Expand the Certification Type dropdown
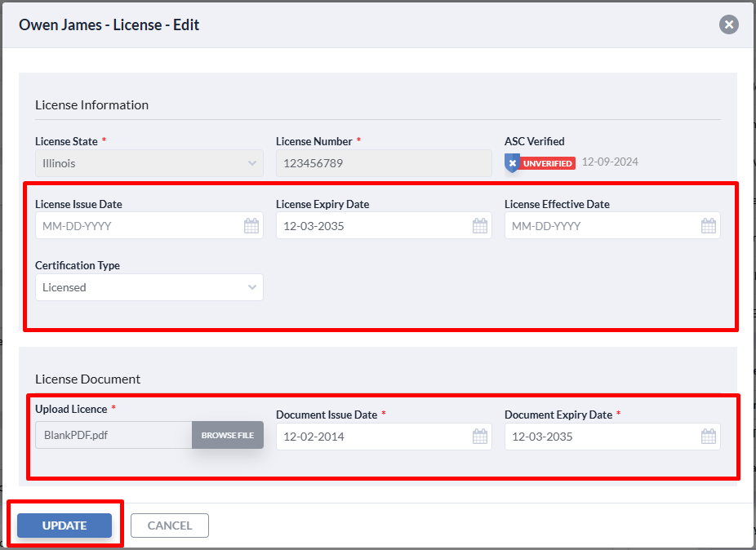The height and width of the screenshot is (550, 756). [x=149, y=287]
